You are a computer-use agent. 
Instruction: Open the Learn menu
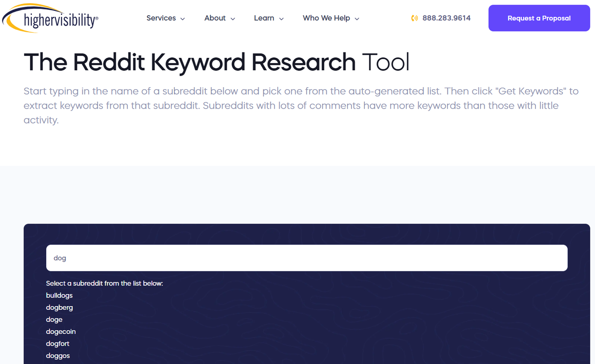point(264,18)
